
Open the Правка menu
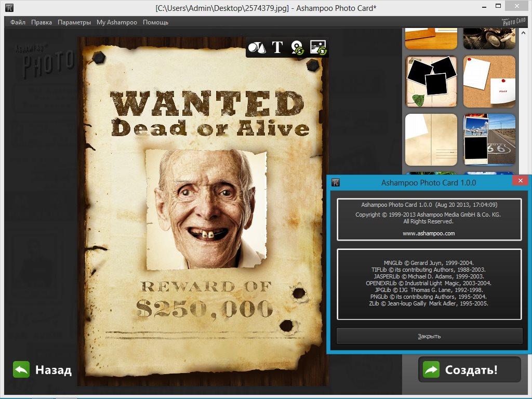(x=42, y=22)
